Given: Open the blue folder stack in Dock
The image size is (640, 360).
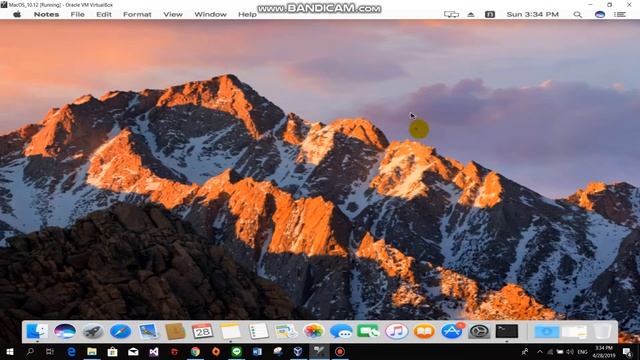Looking at the screenshot, I should 547,331.
